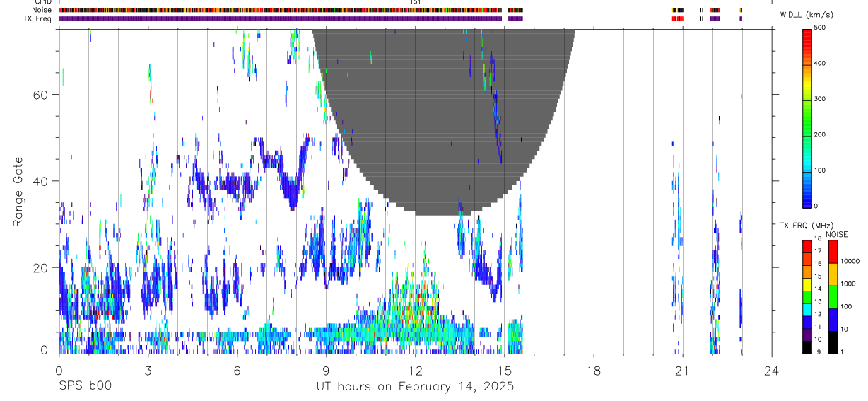Viewport: 868px width, 401px height.
Task: Click the 6 tick on UT hours axis
Action: [x=237, y=369]
